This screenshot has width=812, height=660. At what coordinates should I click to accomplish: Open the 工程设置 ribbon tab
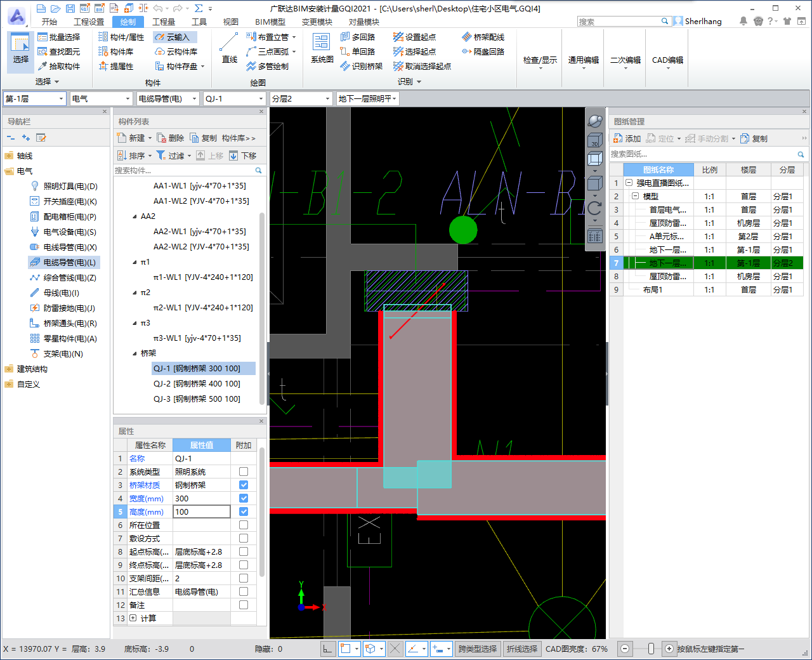pos(89,22)
